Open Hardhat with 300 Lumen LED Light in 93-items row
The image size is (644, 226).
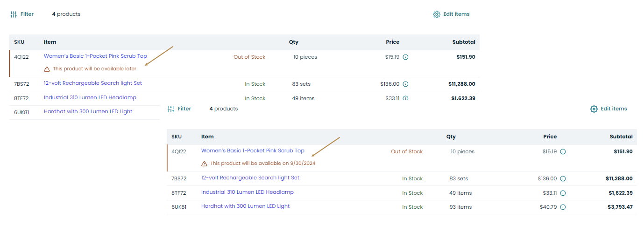tap(245, 206)
